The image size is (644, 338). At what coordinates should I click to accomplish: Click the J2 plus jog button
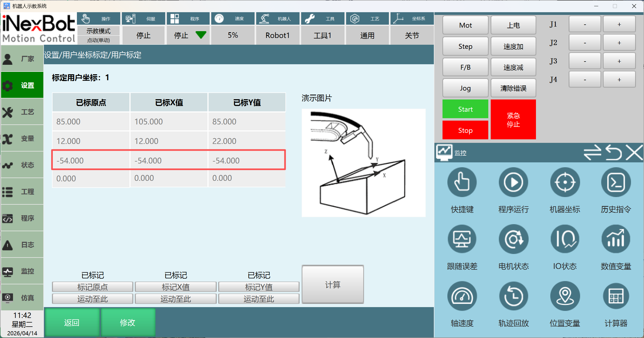619,43
